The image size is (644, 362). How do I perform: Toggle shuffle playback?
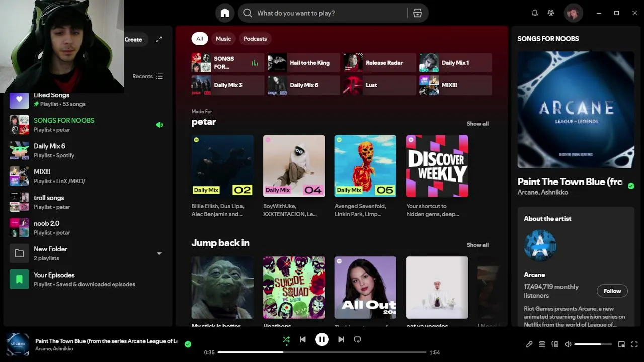pos(286,340)
